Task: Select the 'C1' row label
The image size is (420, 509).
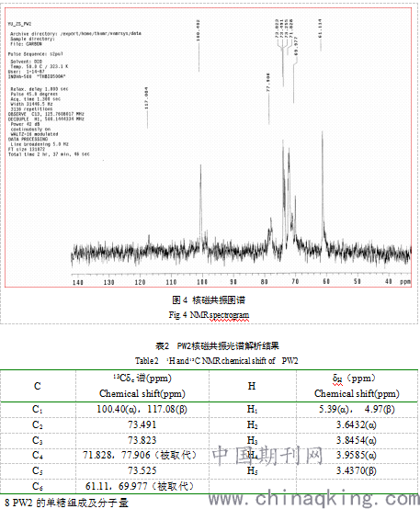Action: pyautogui.click(x=38, y=410)
